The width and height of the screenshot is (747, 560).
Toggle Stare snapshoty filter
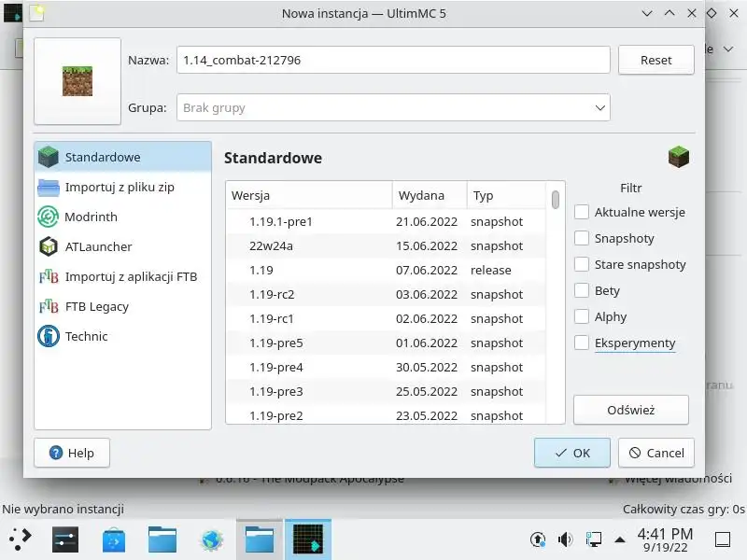pyautogui.click(x=581, y=264)
